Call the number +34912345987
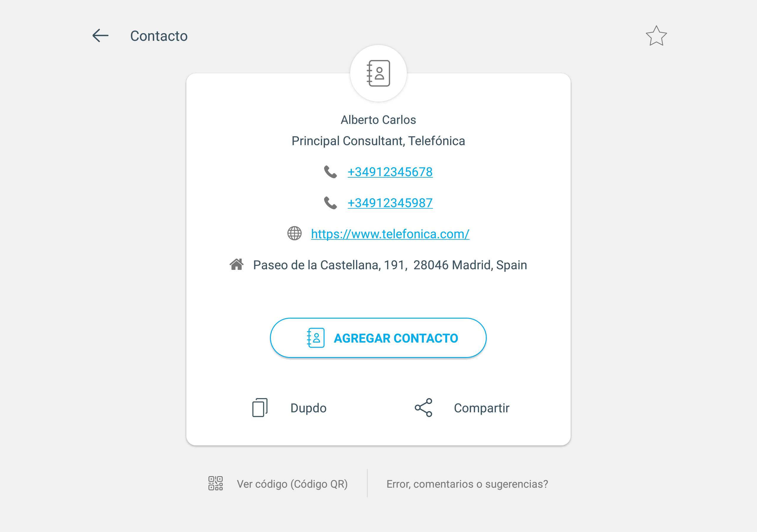757x532 pixels. [x=390, y=203]
